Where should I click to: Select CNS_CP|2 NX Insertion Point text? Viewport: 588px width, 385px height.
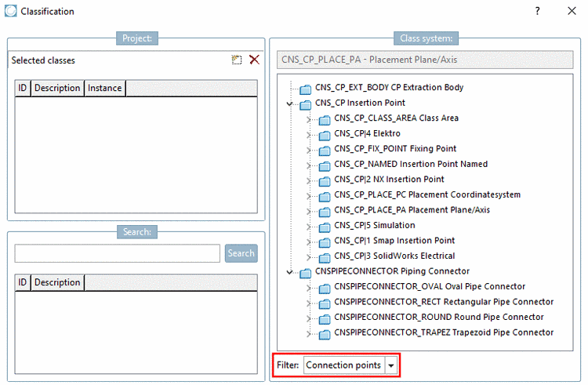pyautogui.click(x=389, y=180)
